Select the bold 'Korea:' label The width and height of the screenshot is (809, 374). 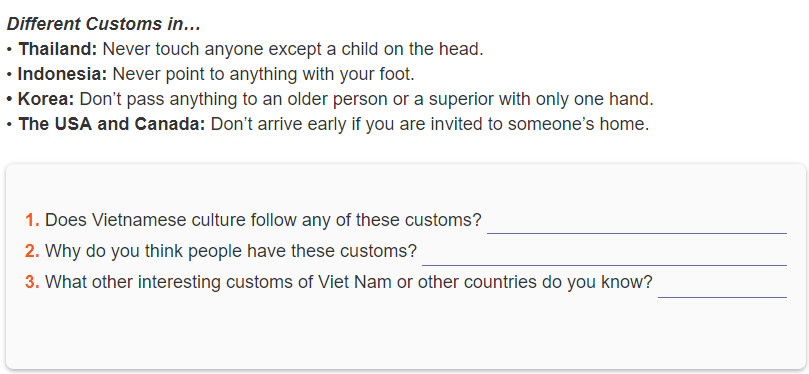[x=46, y=99]
